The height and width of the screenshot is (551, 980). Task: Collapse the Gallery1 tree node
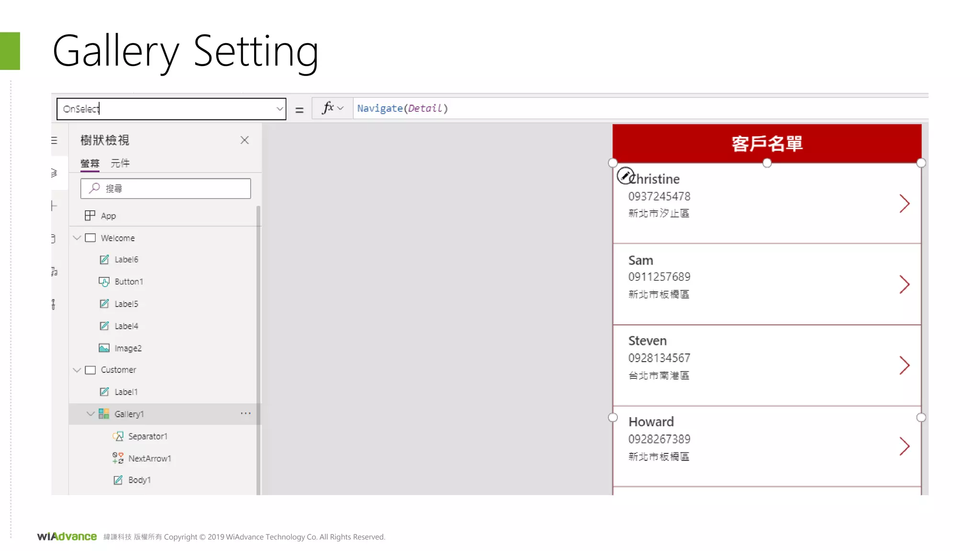[x=90, y=414]
